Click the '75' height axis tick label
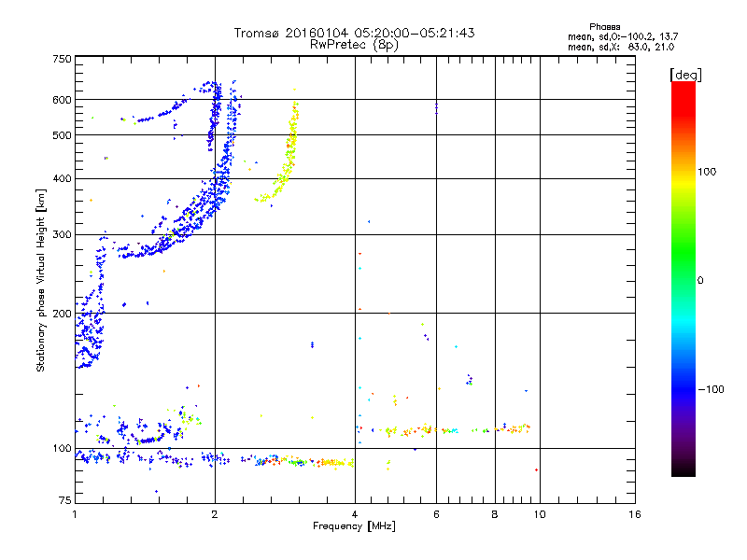Image resolution: width=747 pixels, height=560 pixels. click(65, 500)
